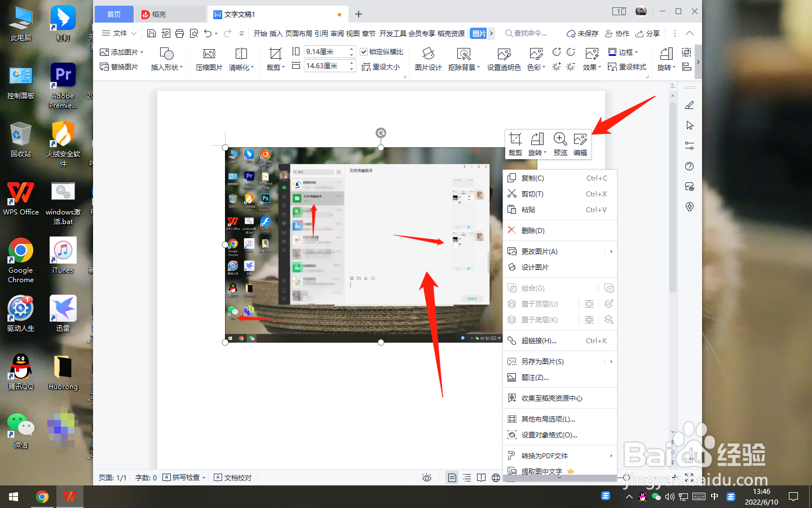
Task: Click the Increase Contrast icon in the ribbon
Action: point(557,52)
